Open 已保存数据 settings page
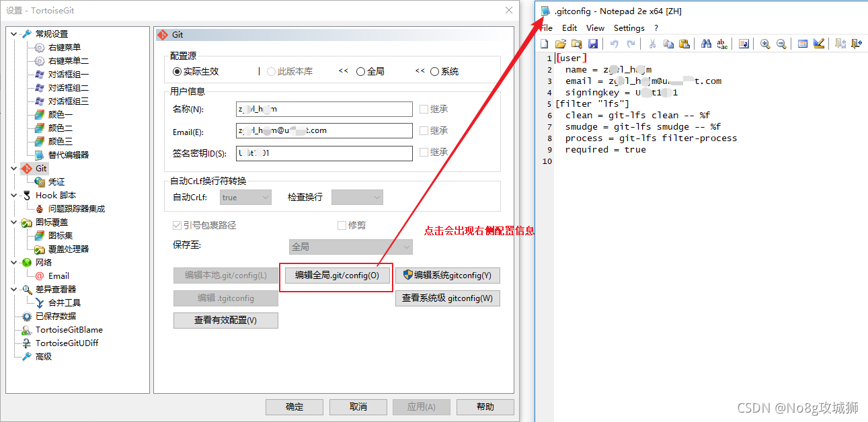 56,316
